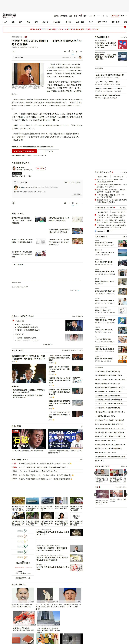
Task: Click the 記事 breadcrumb link
Action: pos(26,37)
